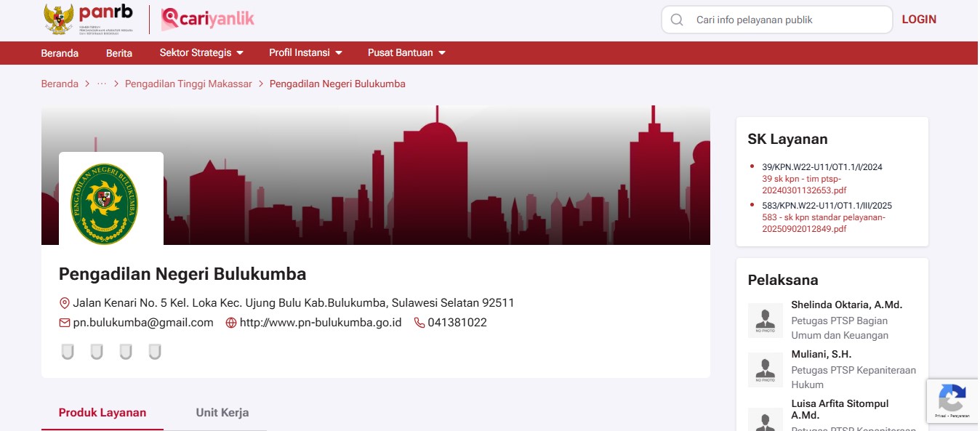Click the first gray badge icon
The height and width of the screenshot is (431, 980).
[x=68, y=353]
